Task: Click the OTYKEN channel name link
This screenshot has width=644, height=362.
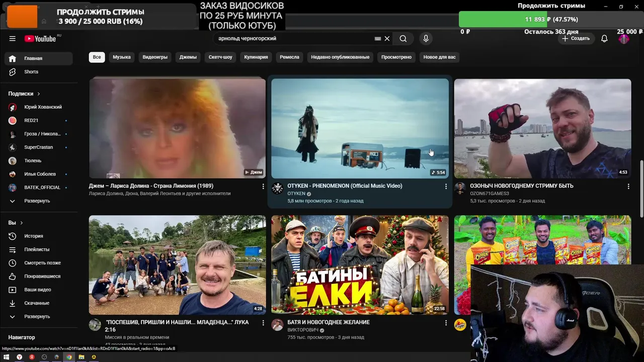Action: (296, 194)
